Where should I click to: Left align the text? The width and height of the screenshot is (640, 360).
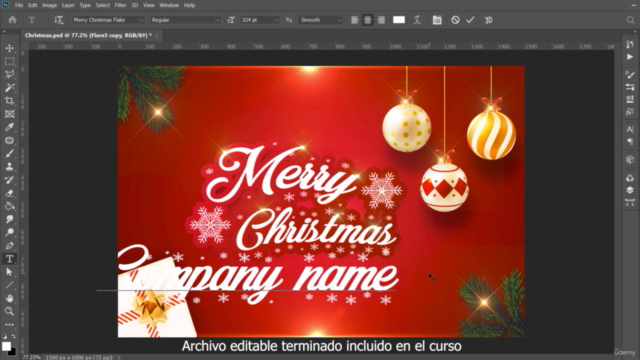click(355, 20)
